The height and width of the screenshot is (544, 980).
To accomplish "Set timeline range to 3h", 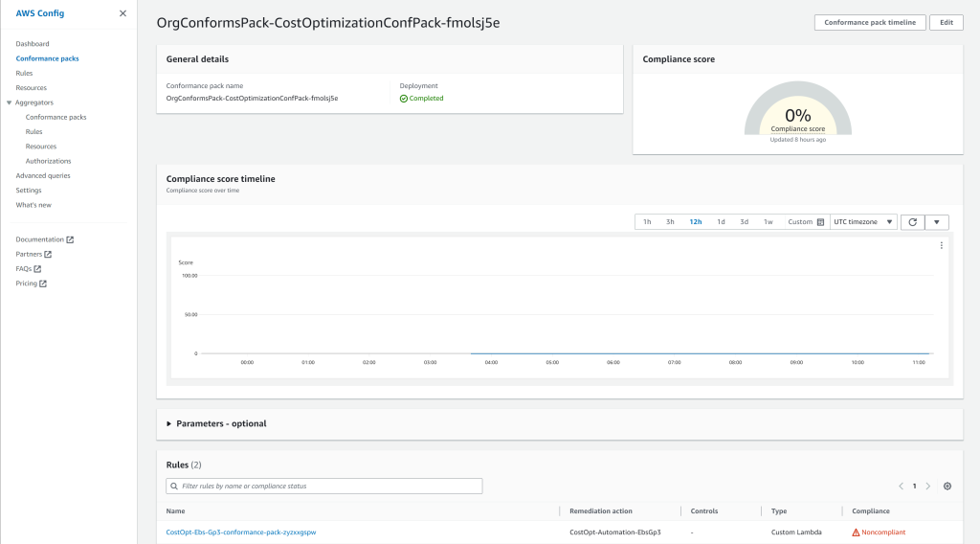I will point(670,222).
